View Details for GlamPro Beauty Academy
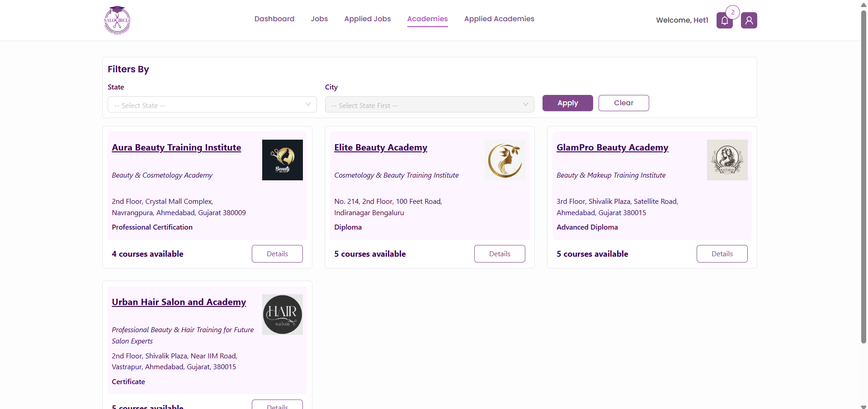Image resolution: width=868 pixels, height=409 pixels. pos(722,254)
